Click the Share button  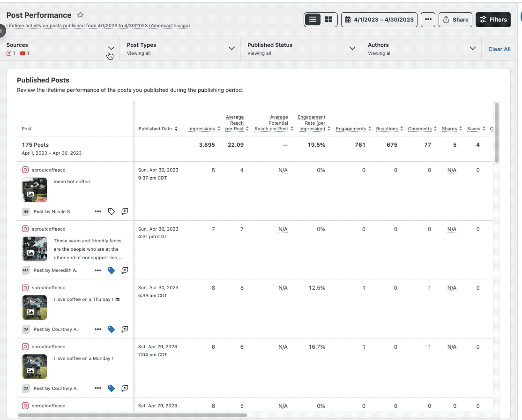tap(455, 20)
